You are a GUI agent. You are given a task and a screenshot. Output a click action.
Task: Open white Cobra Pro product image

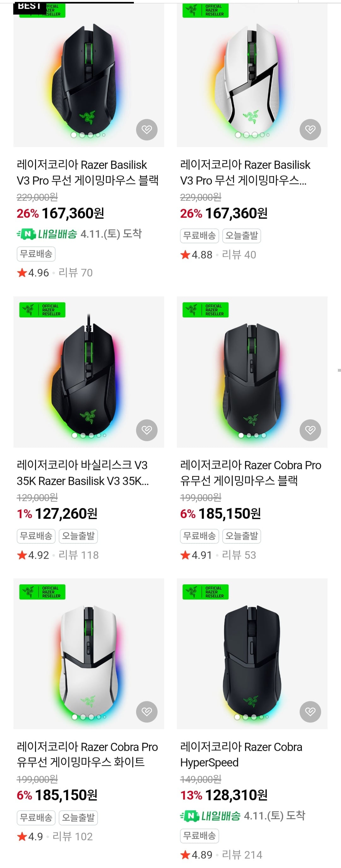89,654
